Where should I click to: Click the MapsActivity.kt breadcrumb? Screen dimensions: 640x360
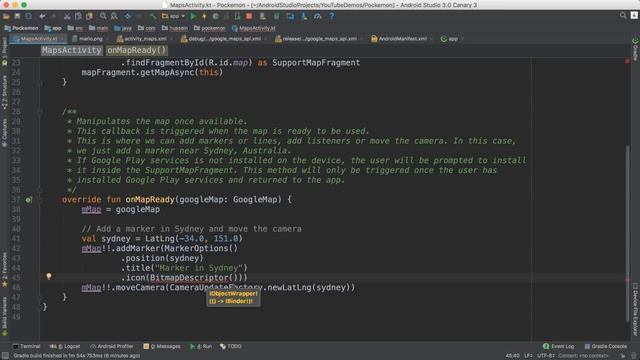click(253, 28)
